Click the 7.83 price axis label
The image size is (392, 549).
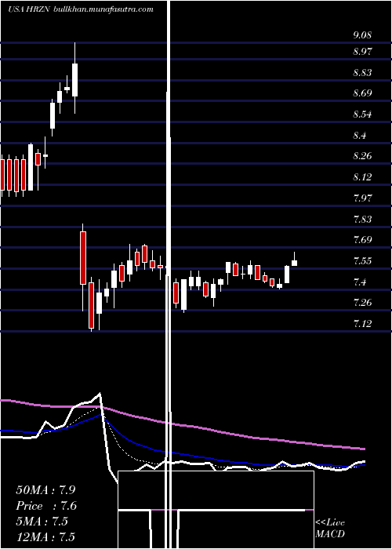tap(362, 219)
